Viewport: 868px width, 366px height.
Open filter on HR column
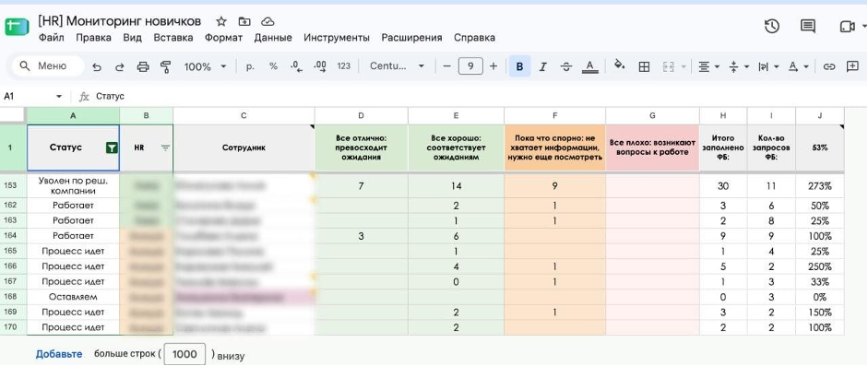[x=165, y=148]
